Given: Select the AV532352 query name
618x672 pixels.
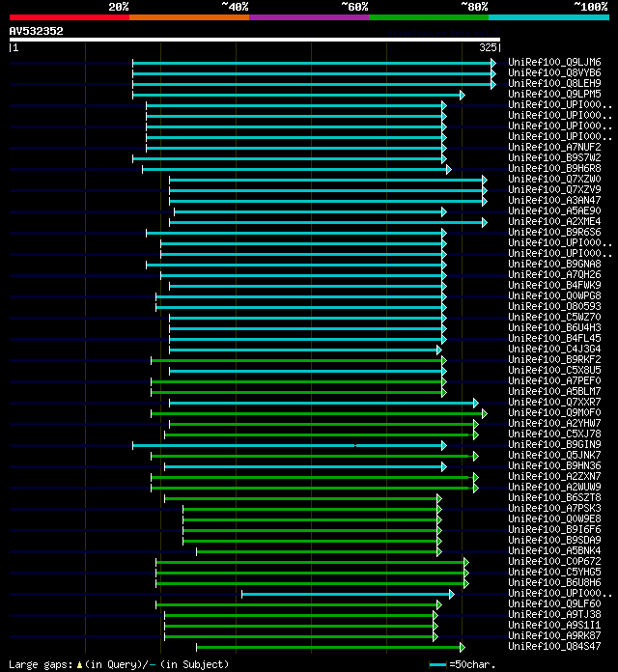Looking at the screenshot, I should [x=37, y=31].
